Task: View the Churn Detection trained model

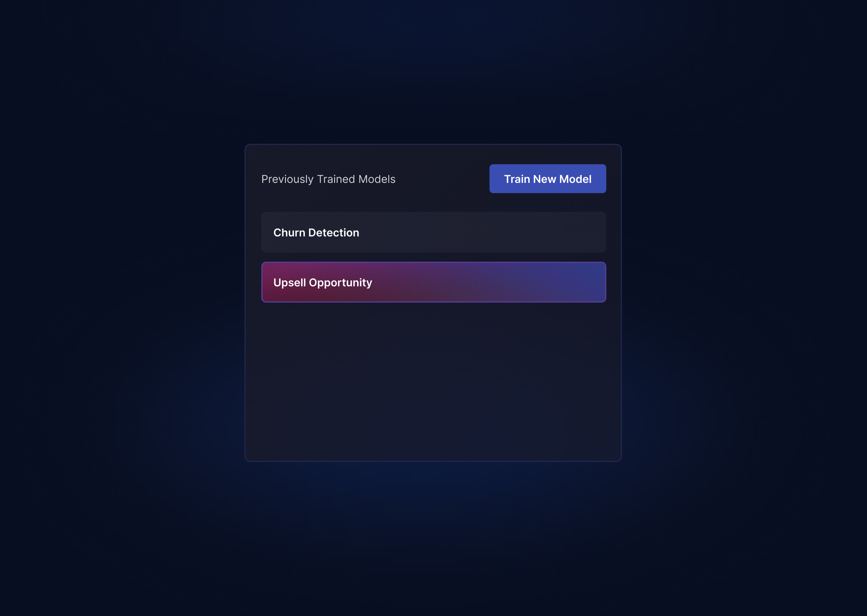Action: pos(433,232)
